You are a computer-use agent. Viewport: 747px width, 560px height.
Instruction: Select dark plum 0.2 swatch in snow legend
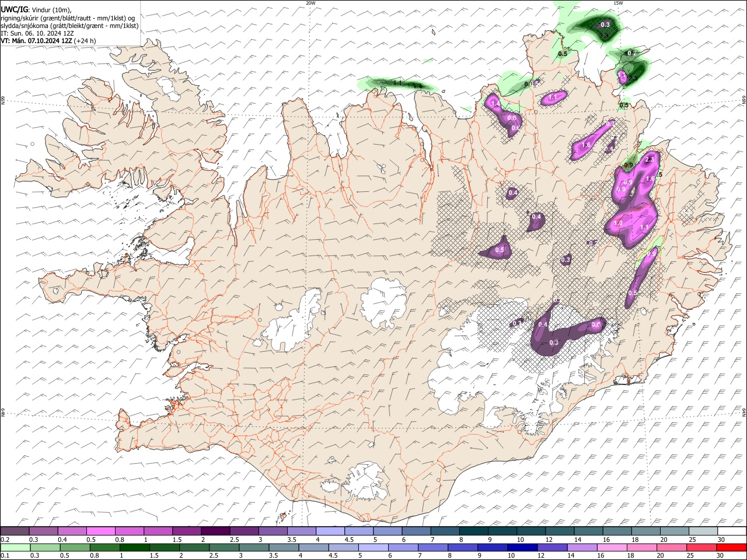15,531
